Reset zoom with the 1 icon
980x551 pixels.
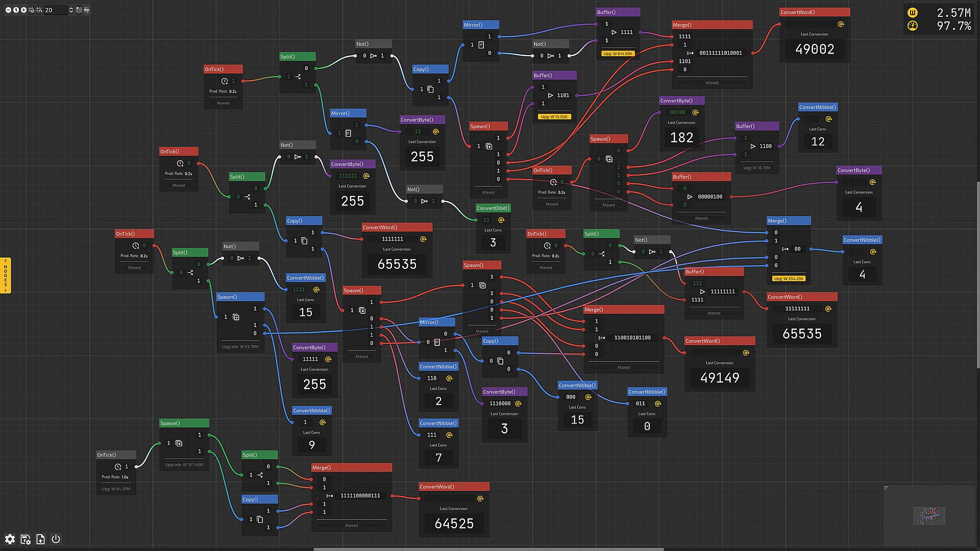16,10
